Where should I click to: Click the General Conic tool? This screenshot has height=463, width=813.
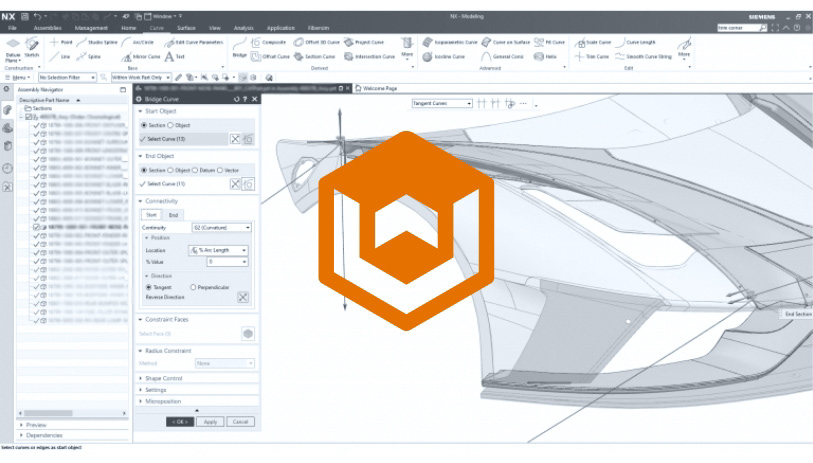click(x=503, y=57)
